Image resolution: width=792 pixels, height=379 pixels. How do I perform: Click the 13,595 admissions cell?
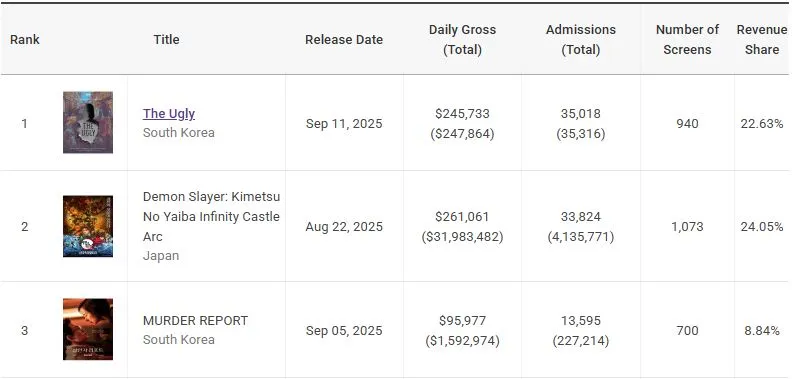click(x=581, y=321)
